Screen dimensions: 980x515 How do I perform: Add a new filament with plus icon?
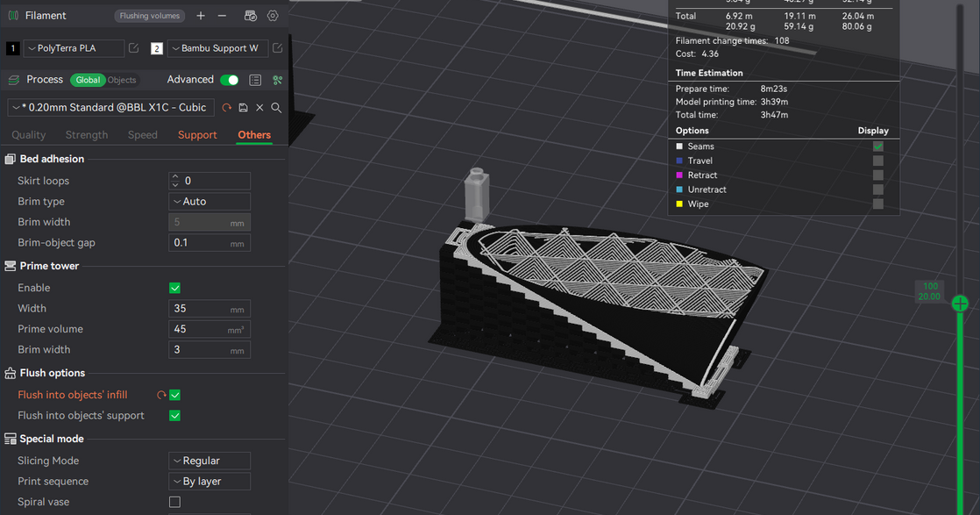(201, 16)
